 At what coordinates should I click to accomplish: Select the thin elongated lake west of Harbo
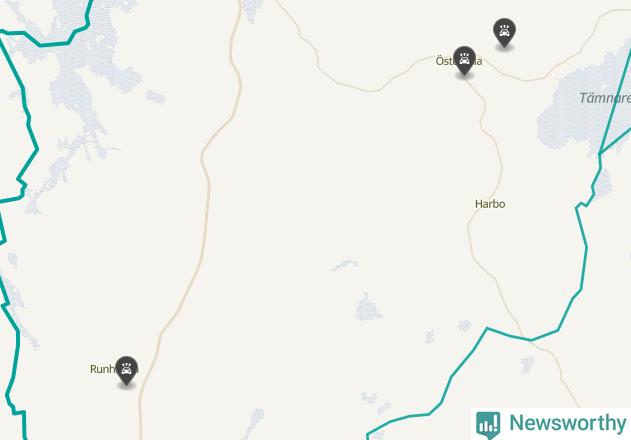[345, 265]
